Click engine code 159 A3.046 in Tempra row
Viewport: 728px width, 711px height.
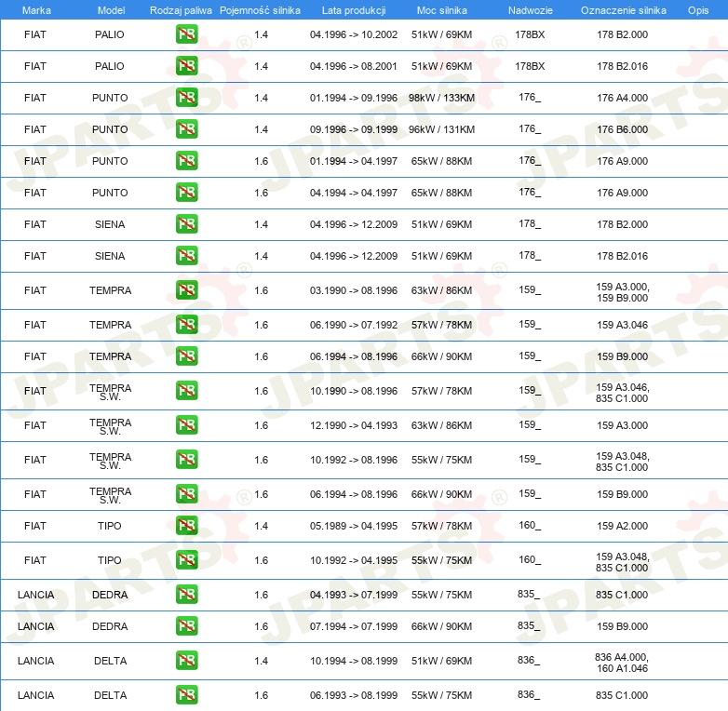622,325
